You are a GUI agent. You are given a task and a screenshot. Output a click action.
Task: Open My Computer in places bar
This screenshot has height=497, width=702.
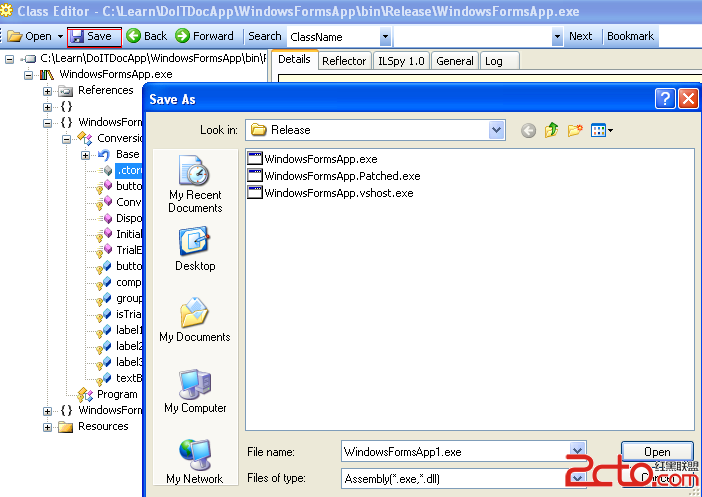click(x=195, y=391)
